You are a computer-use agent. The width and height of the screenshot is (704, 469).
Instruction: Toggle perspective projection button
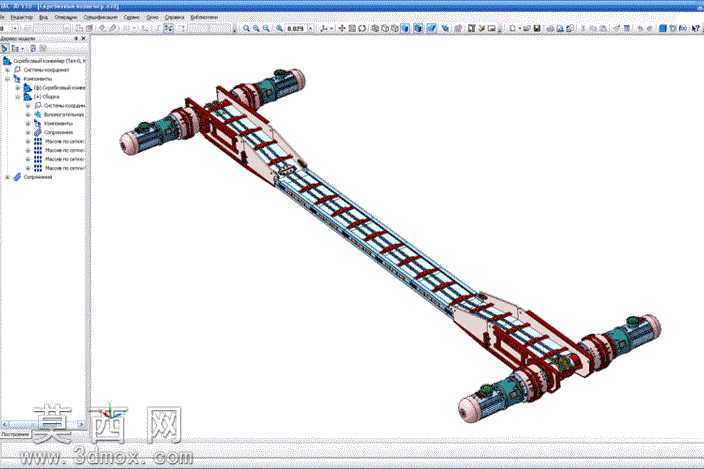click(x=431, y=28)
